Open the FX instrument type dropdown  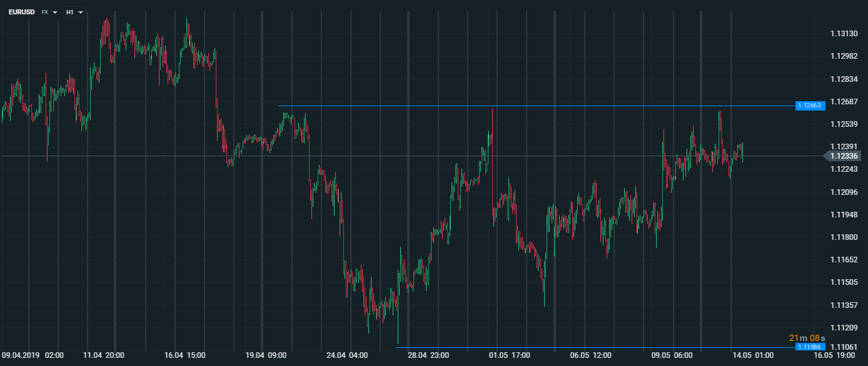coord(49,12)
